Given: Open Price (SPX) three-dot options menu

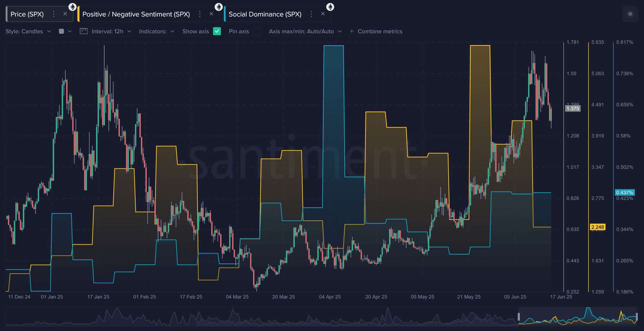Looking at the screenshot, I should pyautogui.click(x=54, y=14).
